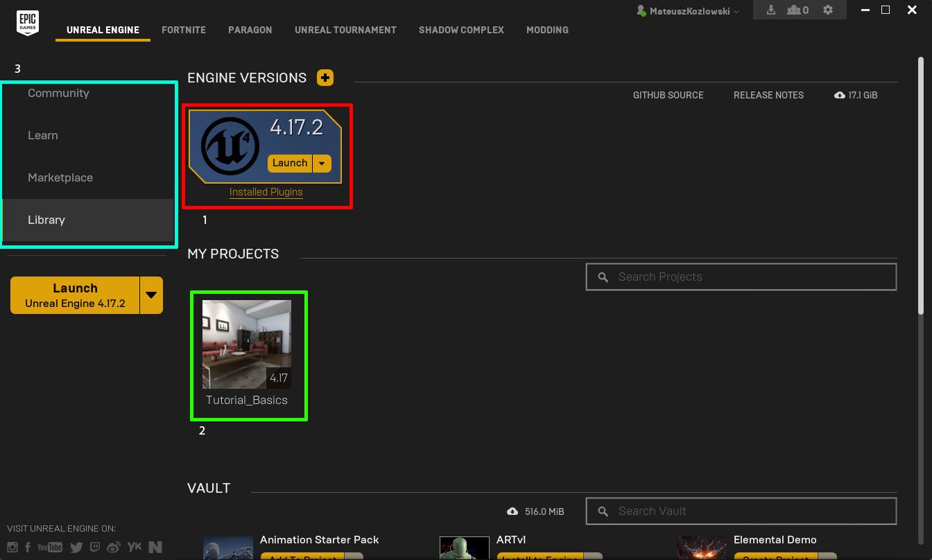Image resolution: width=932 pixels, height=560 pixels.
Task: Open the GitHub Source link
Action: coord(668,95)
